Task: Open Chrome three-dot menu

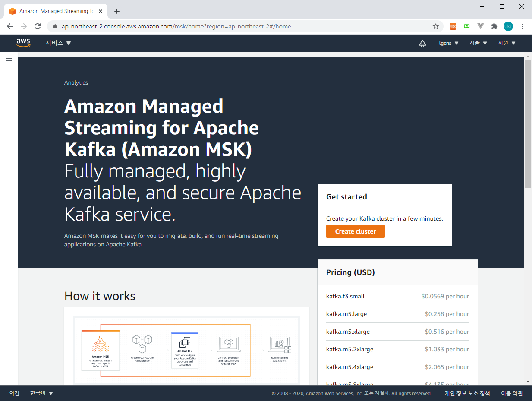Action: (x=523, y=26)
